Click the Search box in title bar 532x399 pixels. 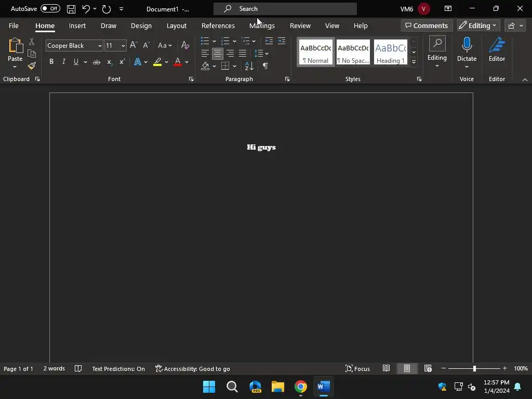285,9
